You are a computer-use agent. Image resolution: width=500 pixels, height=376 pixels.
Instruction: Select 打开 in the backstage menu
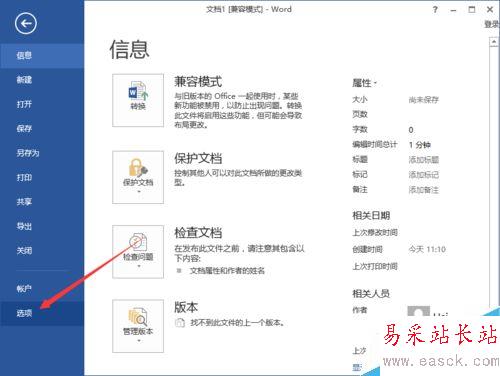pos(42,104)
